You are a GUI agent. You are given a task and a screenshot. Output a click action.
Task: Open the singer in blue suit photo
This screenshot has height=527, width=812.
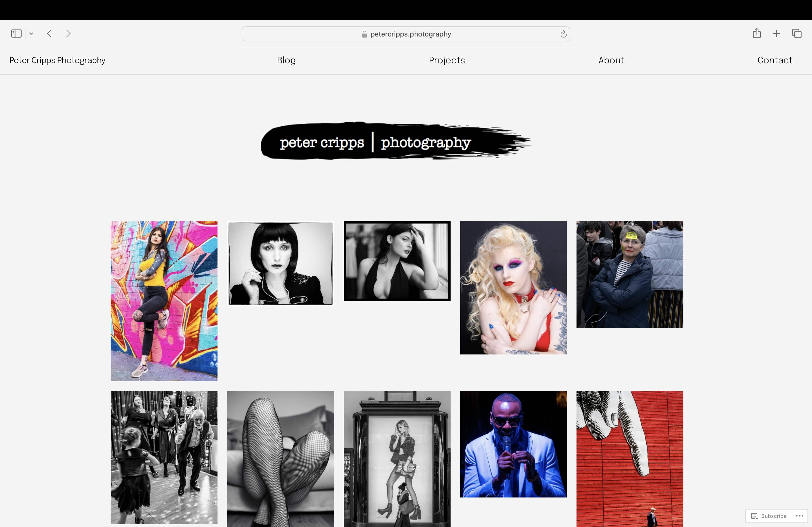point(513,444)
